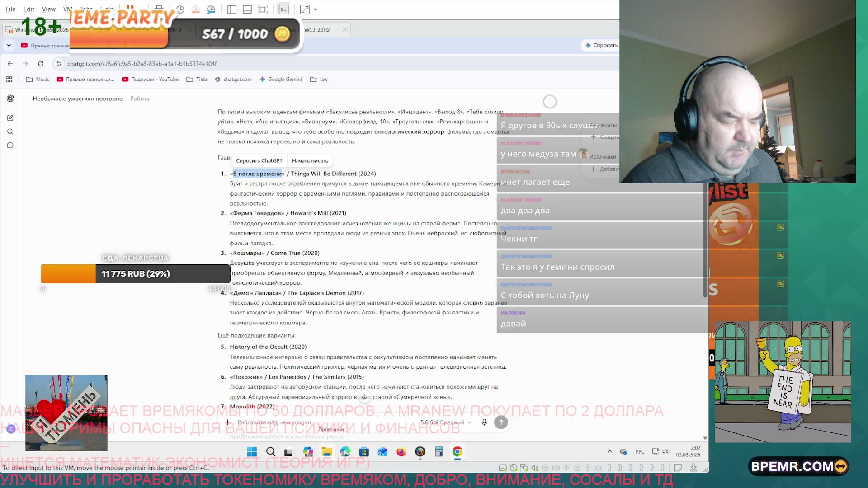This screenshot has width=868, height=488.
Task: Open the 5.6 Sol Средний model dropdown
Action: [x=446, y=422]
